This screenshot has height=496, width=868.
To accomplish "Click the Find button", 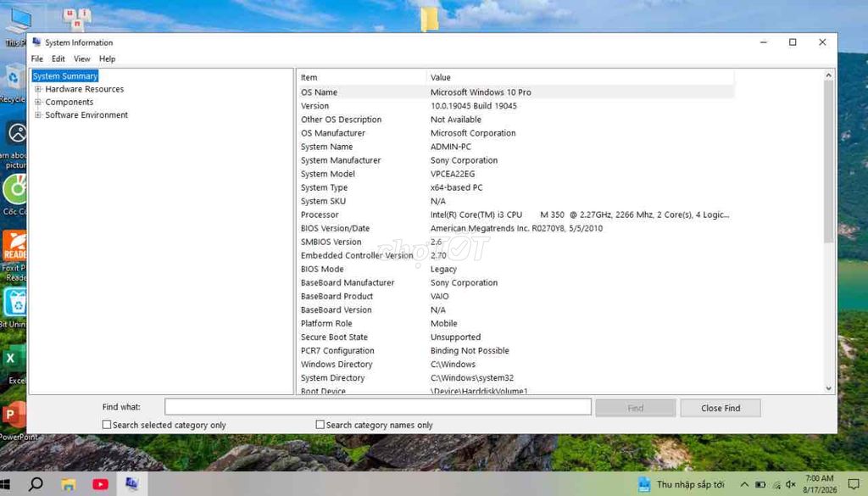I will click(x=636, y=408).
